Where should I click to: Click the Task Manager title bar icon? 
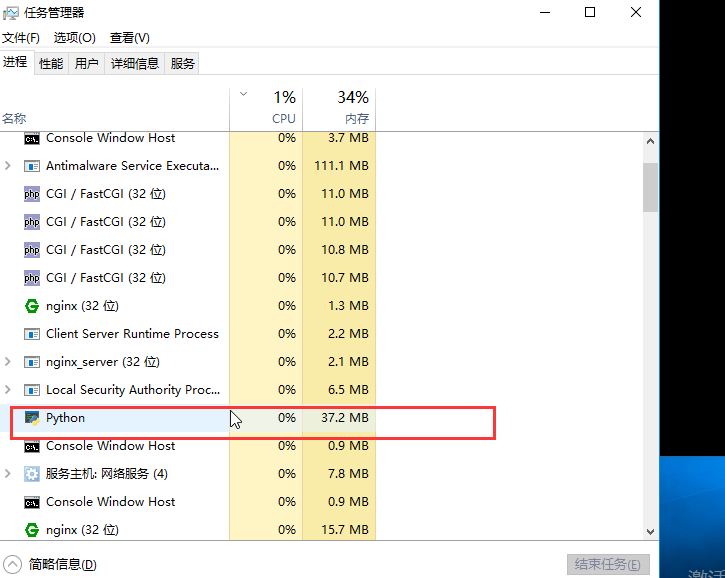[10, 12]
